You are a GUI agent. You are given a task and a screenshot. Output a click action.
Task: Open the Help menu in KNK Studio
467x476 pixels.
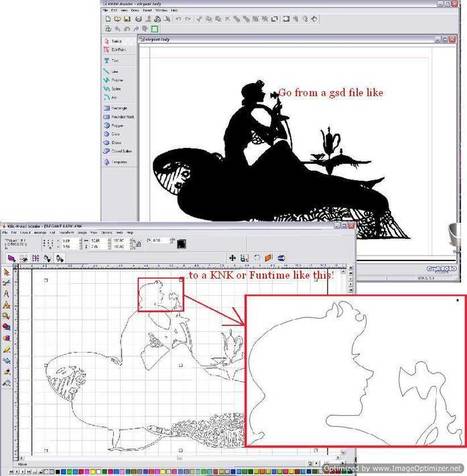click(130, 232)
